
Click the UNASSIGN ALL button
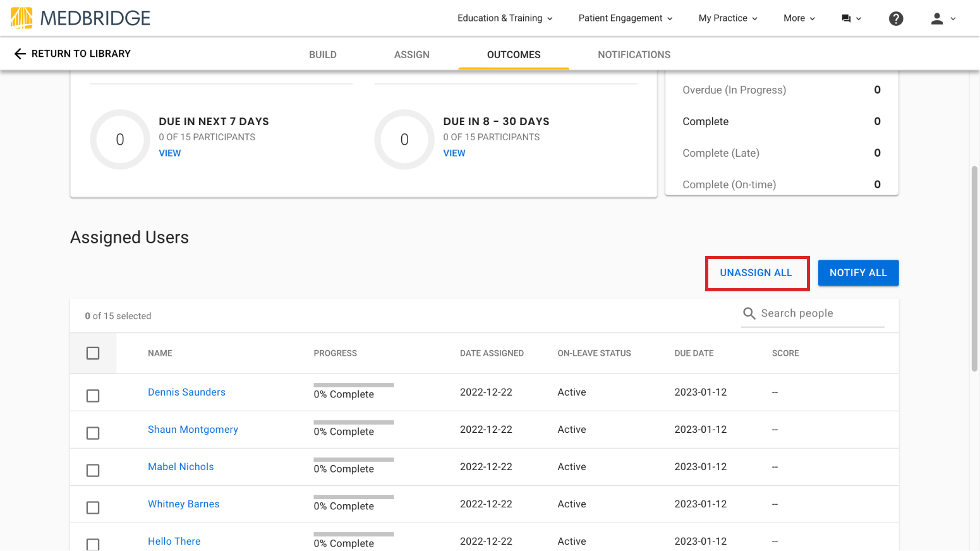756,272
